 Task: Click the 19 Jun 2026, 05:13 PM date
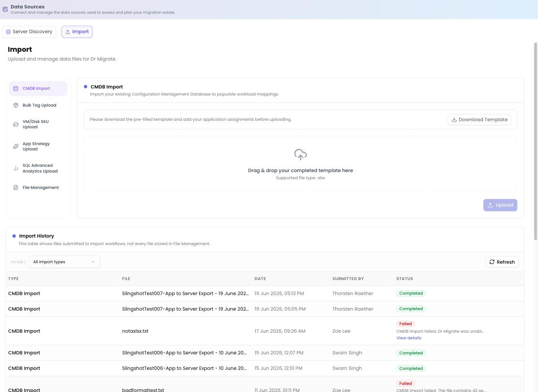click(279, 293)
